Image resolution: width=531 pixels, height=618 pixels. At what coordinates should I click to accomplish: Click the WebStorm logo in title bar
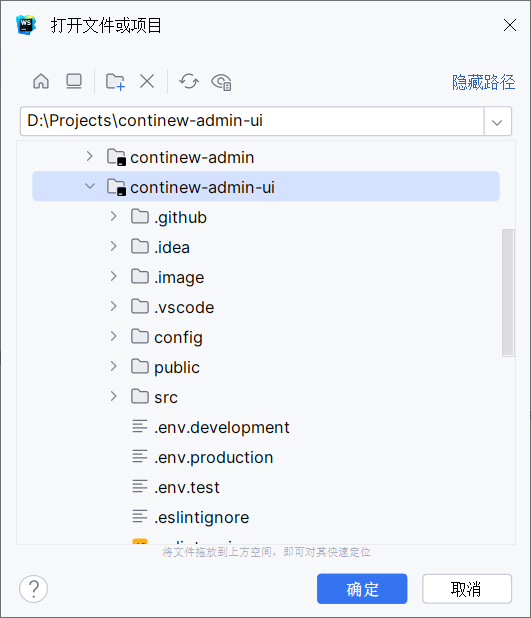(26, 25)
